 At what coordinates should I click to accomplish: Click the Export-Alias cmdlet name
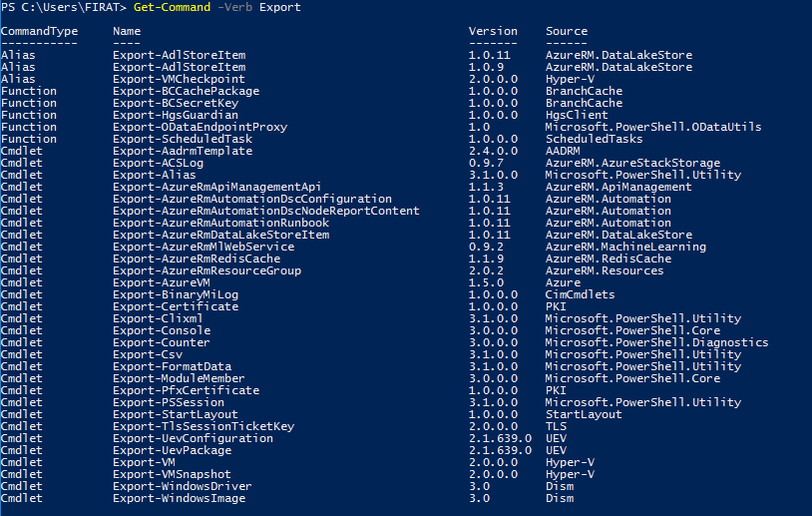click(x=155, y=175)
